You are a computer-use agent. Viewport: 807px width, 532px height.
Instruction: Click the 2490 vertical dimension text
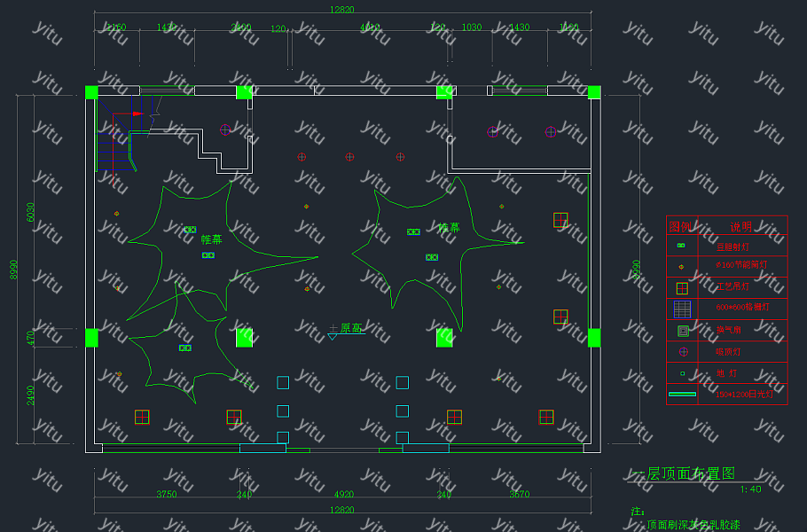pos(30,395)
